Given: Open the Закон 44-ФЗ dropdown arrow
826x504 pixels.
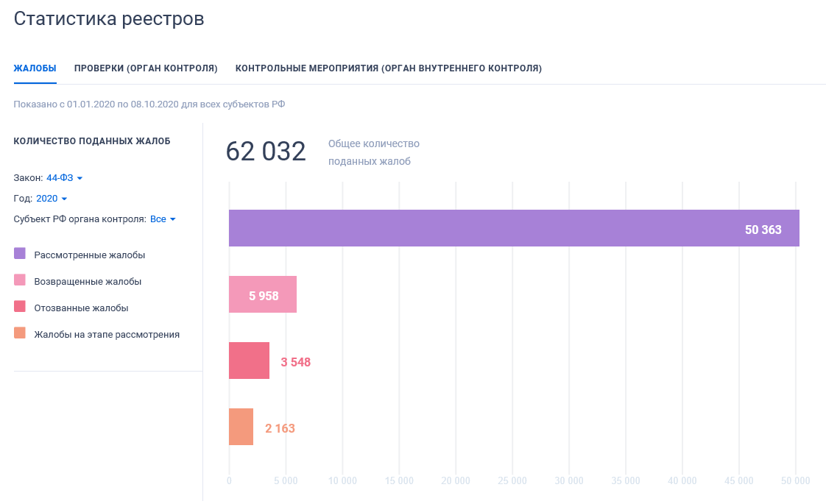Looking at the screenshot, I should point(80,179).
